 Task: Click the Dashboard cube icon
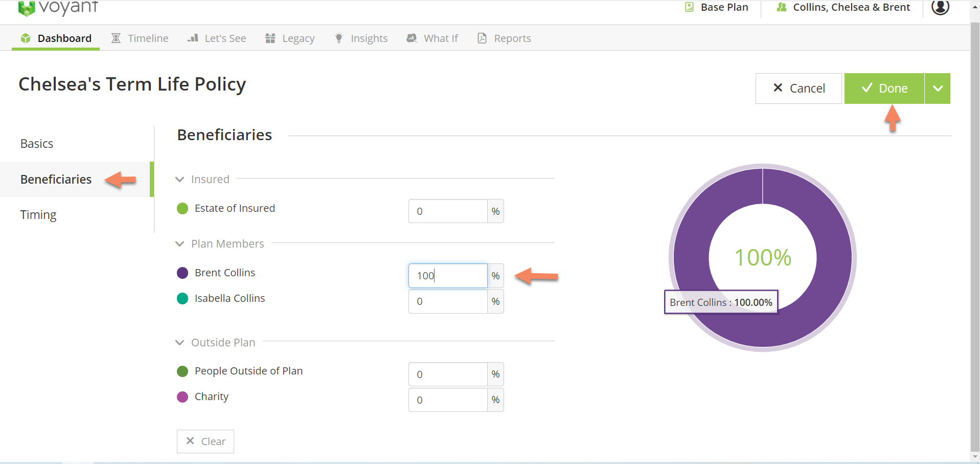[26, 38]
